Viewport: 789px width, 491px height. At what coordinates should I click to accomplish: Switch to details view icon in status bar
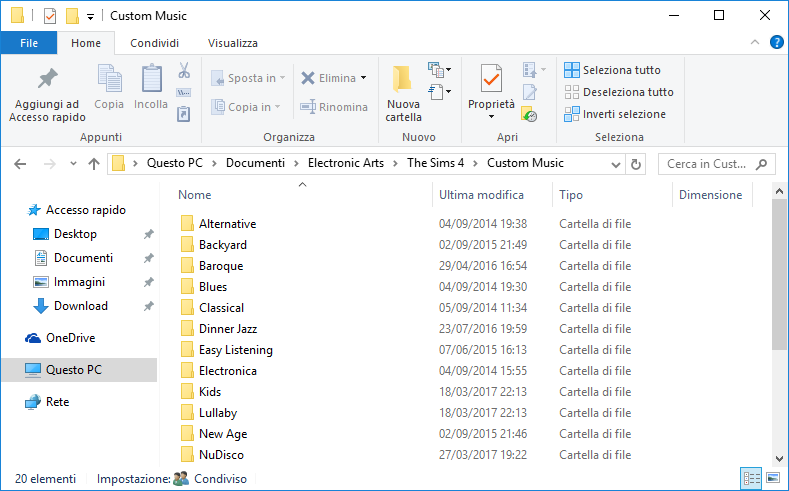pos(751,478)
